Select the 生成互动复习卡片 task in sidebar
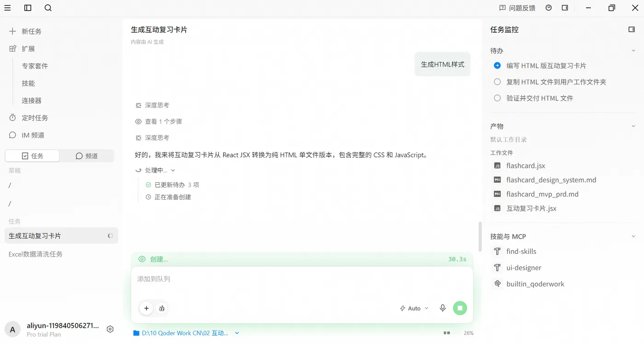The image size is (644, 344). tap(61, 235)
